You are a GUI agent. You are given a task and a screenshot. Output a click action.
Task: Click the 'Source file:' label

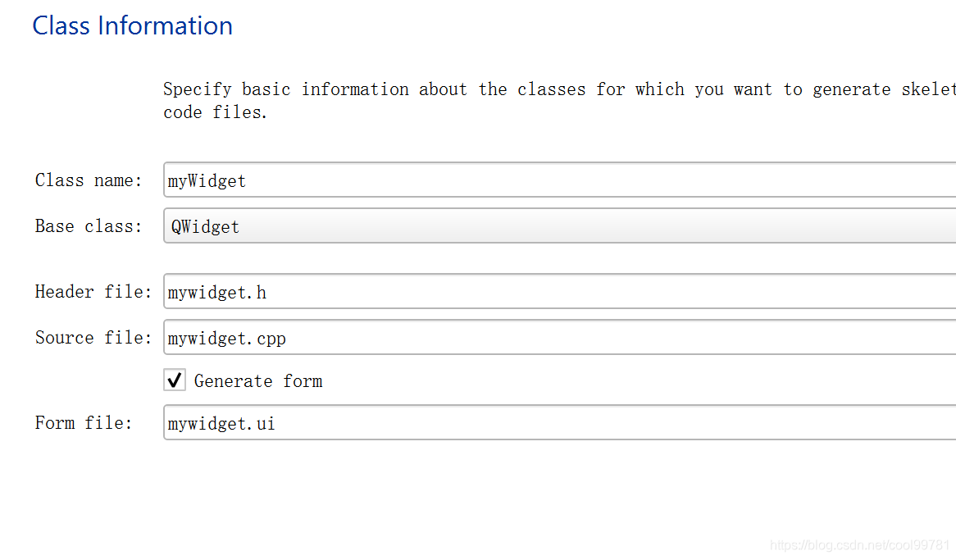coord(93,338)
